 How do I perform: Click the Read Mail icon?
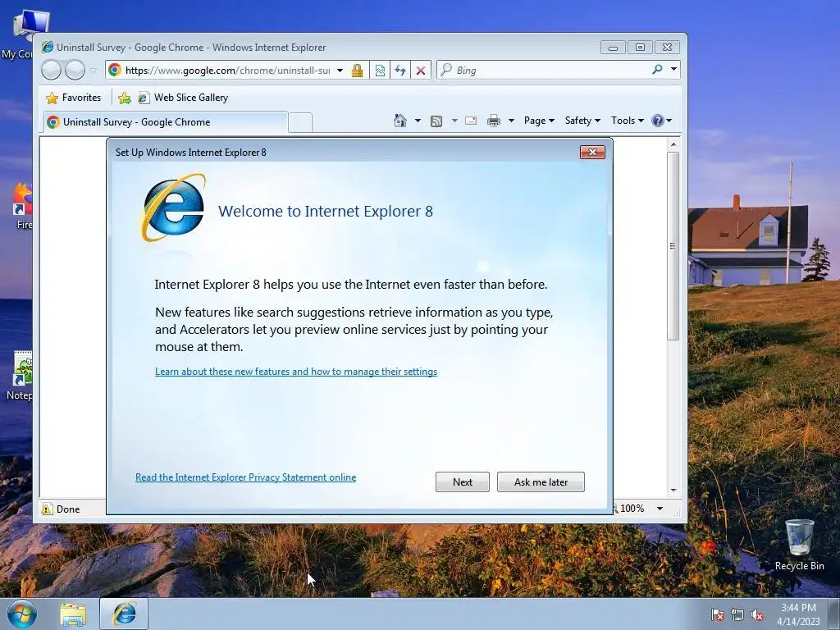coord(471,121)
